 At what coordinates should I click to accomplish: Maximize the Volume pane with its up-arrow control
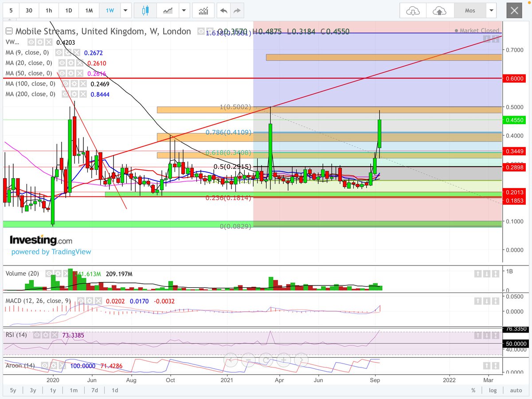tap(478, 274)
